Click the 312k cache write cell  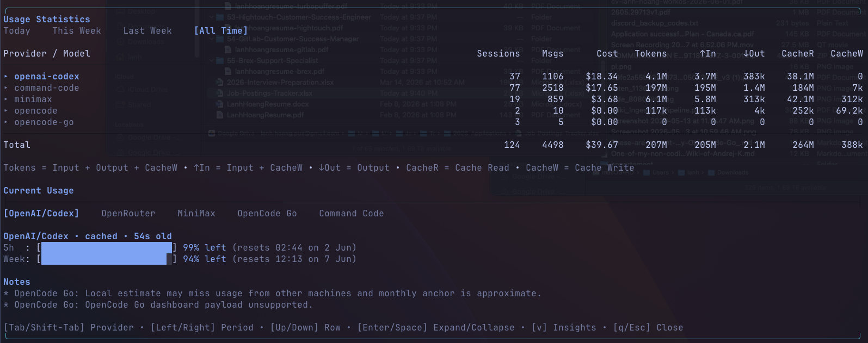click(852, 99)
